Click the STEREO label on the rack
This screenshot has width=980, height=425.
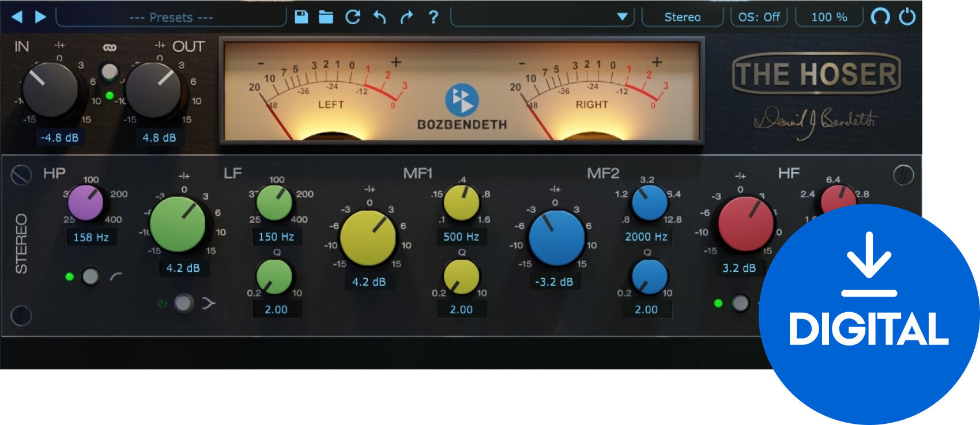(x=21, y=244)
